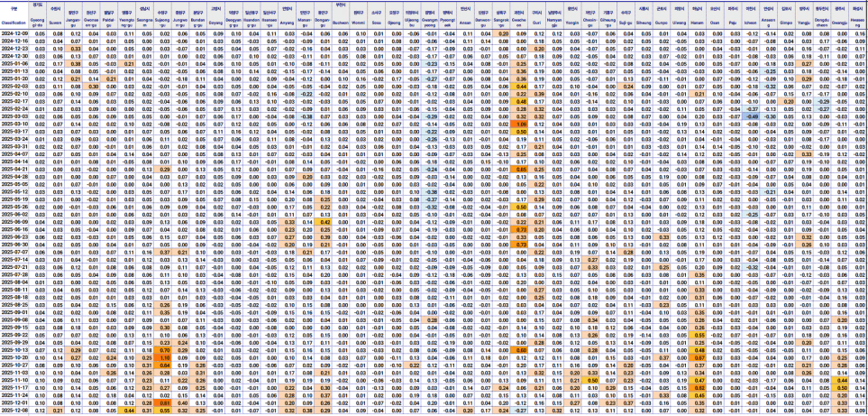Click the Dongducheon column header
The width and height of the screenshot is (868, 416).
pos(824,16)
